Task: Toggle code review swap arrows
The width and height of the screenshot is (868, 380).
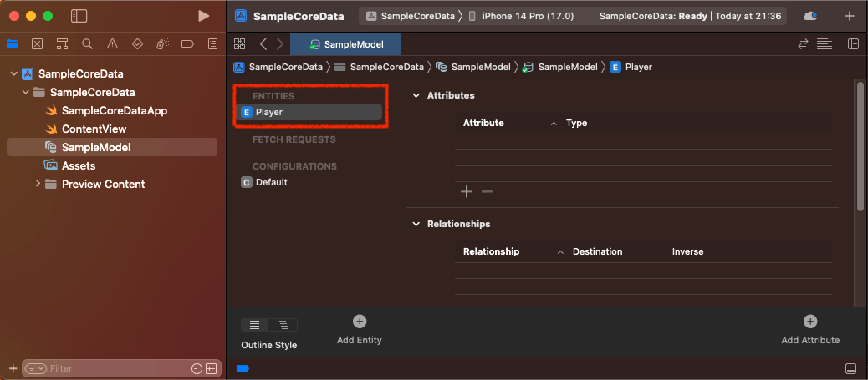Action: pos(803,44)
